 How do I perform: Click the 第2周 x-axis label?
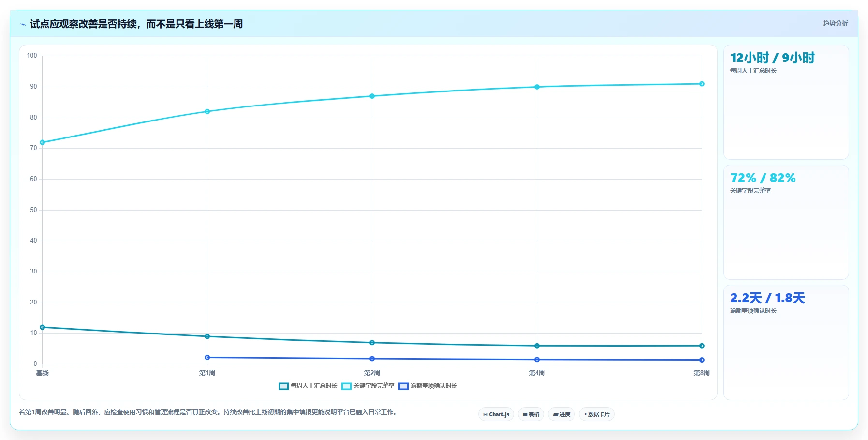point(372,373)
